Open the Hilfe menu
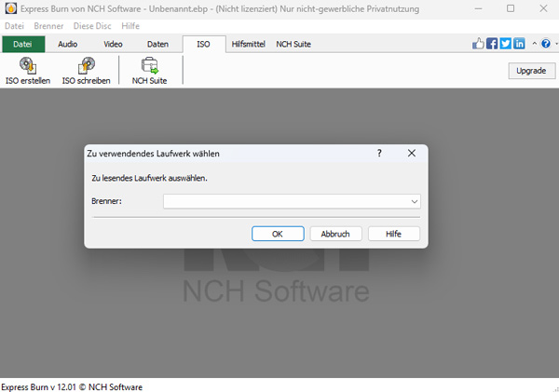This screenshot has height=392, width=559. [x=130, y=26]
